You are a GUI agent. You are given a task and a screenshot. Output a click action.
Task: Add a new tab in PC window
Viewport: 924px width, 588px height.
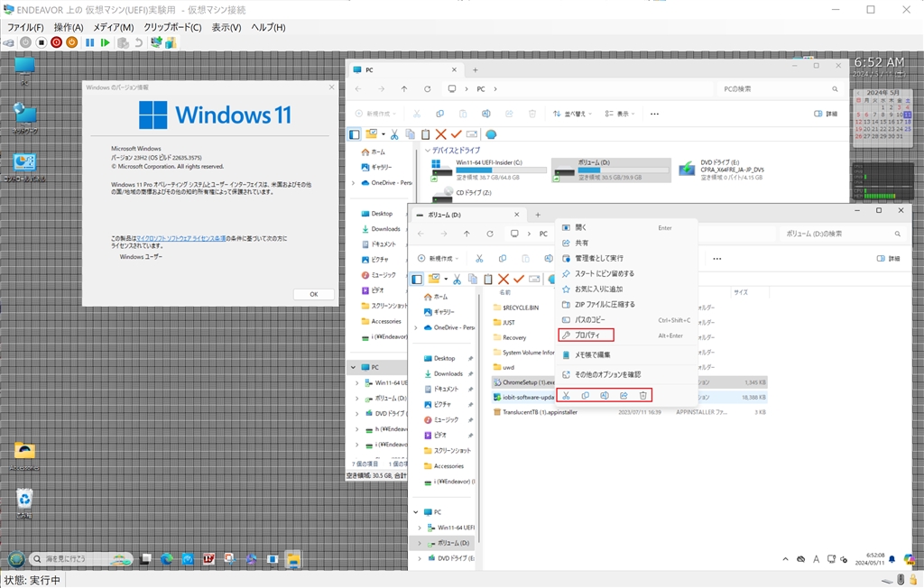coord(475,69)
